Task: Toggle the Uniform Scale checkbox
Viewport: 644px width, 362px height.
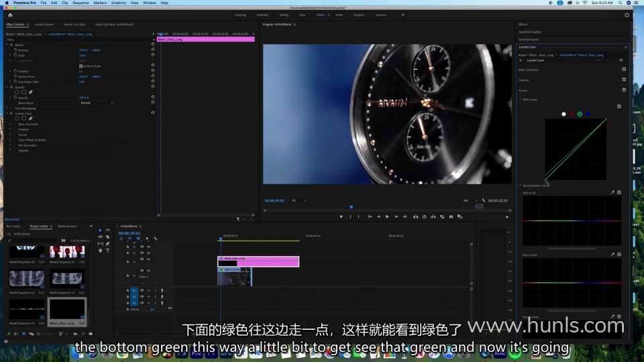Action: point(80,66)
